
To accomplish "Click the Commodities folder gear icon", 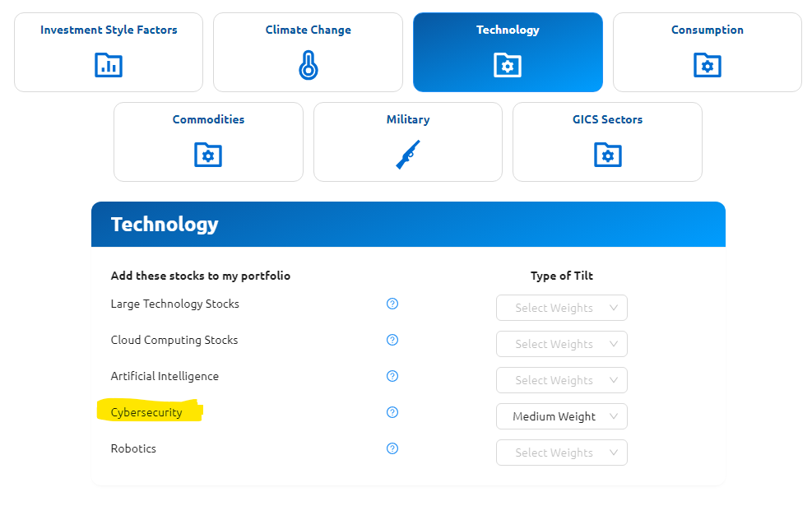I will coord(208,154).
